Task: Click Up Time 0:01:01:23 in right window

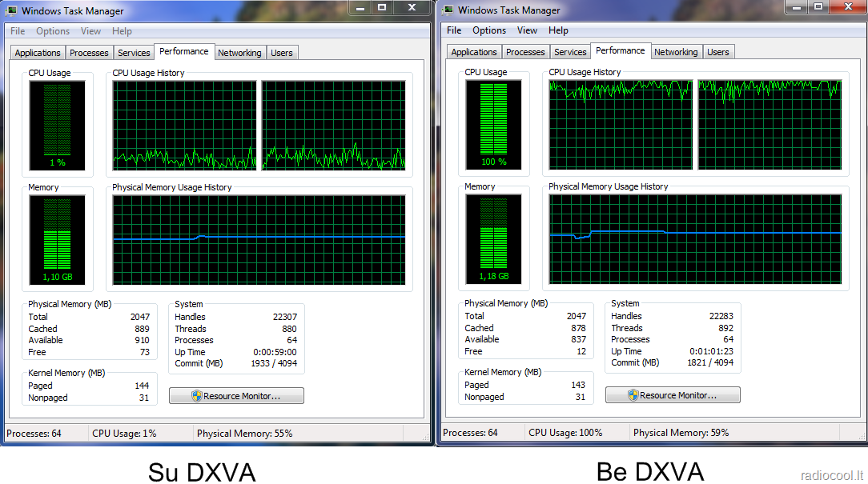Action: click(x=711, y=351)
